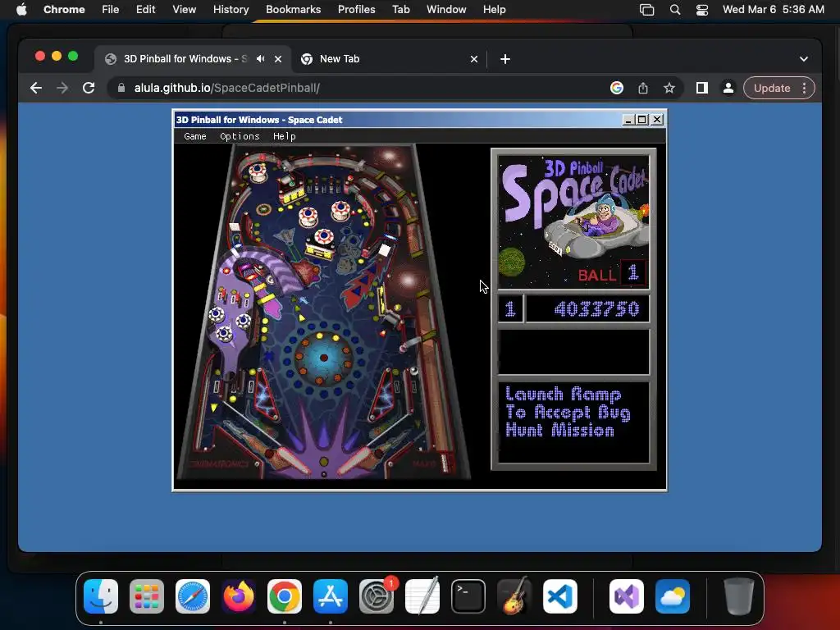Maximize the Pinball game window
Image resolution: width=840 pixels, height=630 pixels.
point(641,120)
